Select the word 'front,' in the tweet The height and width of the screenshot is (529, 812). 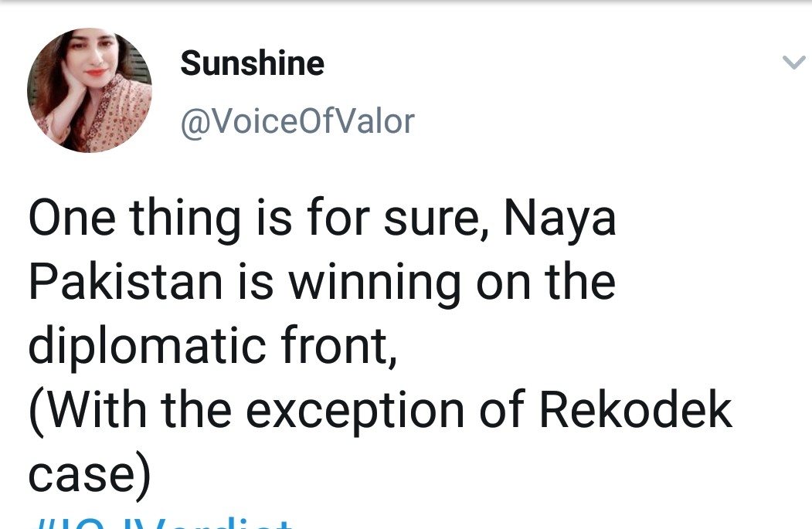[x=339, y=344]
